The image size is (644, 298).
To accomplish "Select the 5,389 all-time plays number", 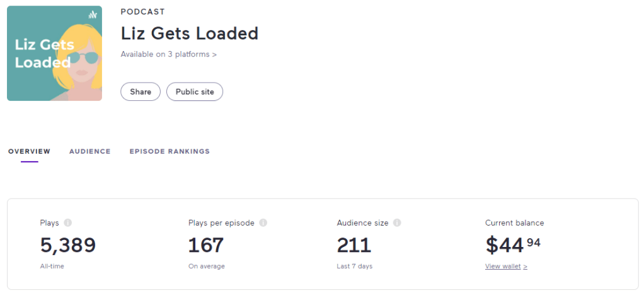I will pos(67,244).
